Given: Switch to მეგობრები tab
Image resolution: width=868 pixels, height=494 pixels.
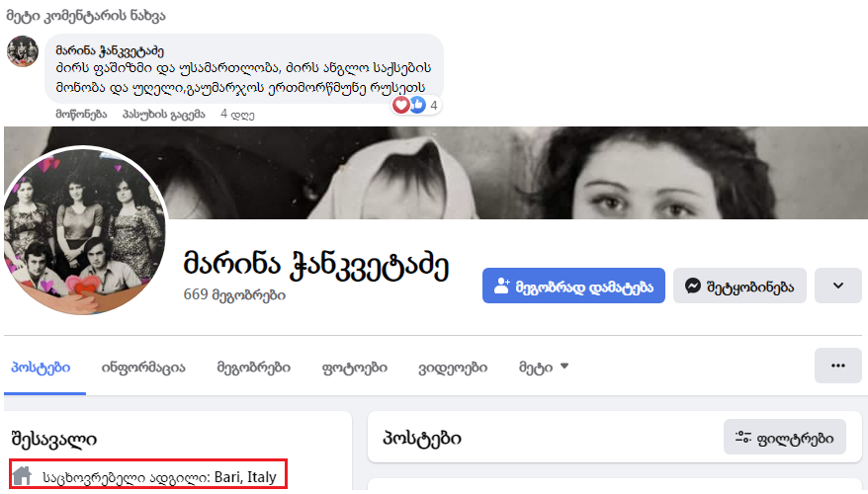Looking at the screenshot, I should pos(253,368).
